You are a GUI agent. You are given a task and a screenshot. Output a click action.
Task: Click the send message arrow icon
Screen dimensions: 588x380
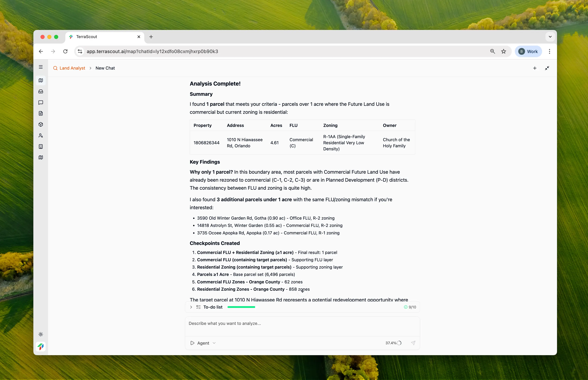pyautogui.click(x=413, y=343)
